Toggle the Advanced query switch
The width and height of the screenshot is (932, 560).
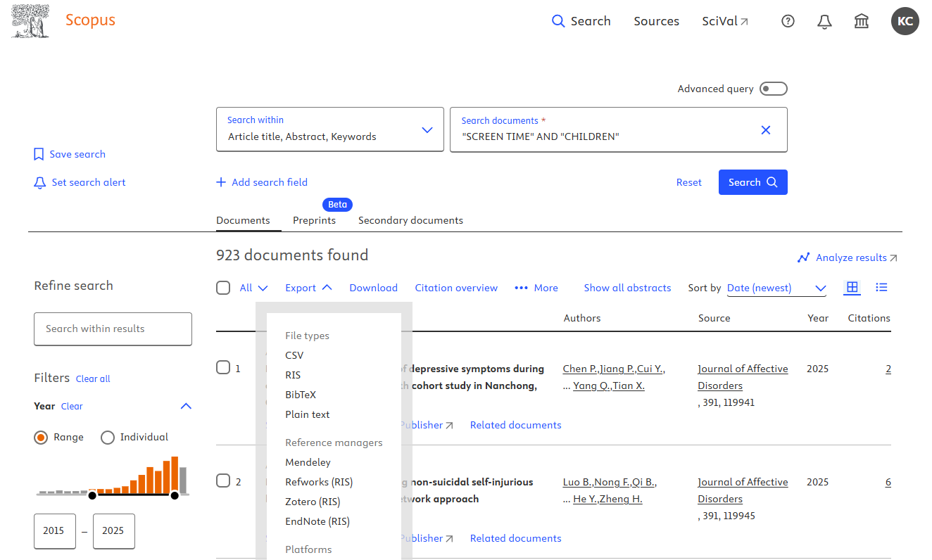click(x=774, y=89)
